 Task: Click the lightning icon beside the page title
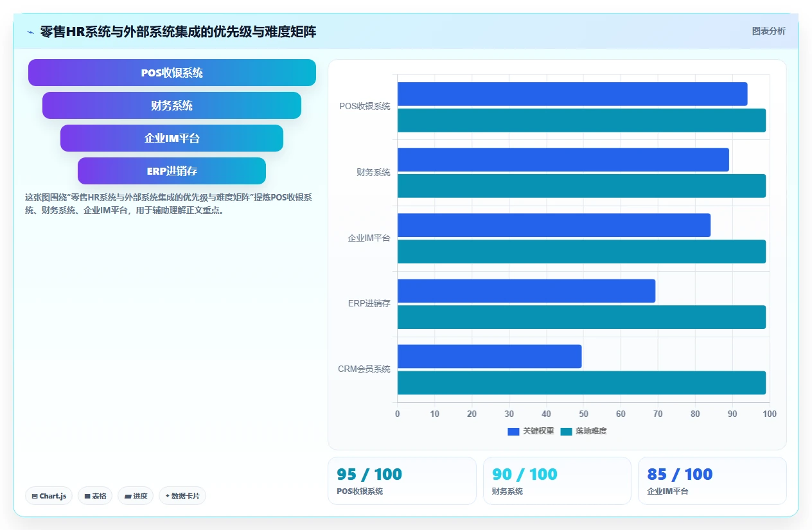pyautogui.click(x=30, y=32)
